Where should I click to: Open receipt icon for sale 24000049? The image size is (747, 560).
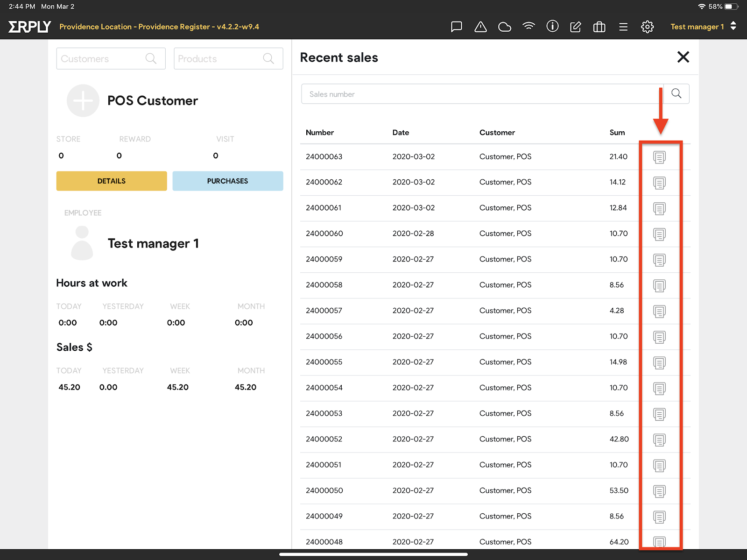(x=659, y=517)
